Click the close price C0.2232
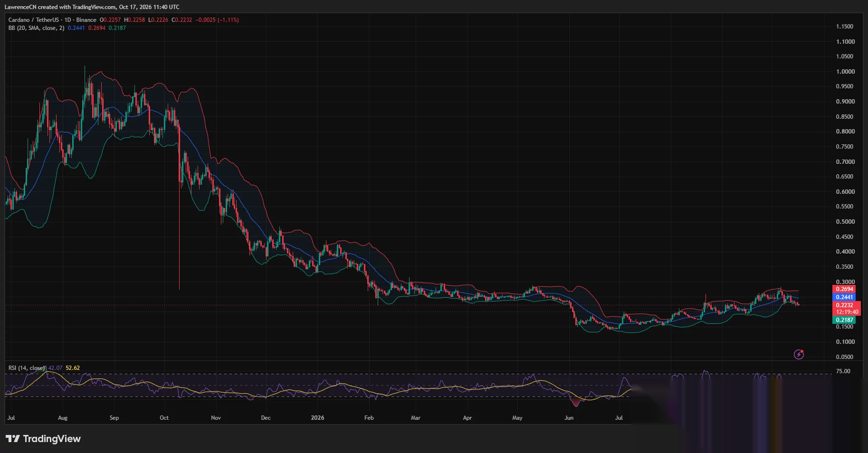Viewport: 868px width, 453px height. 182,20
